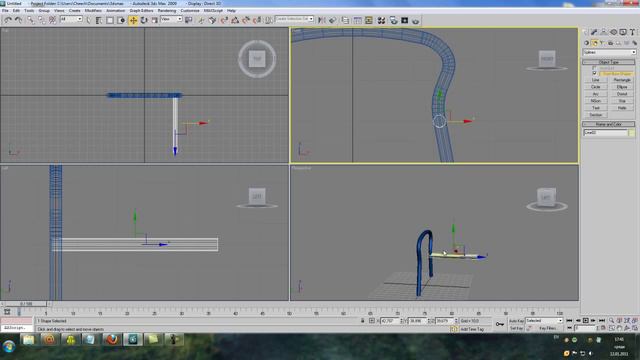Switch to Modify command panel tab
640x360 pixels.
(594, 32)
